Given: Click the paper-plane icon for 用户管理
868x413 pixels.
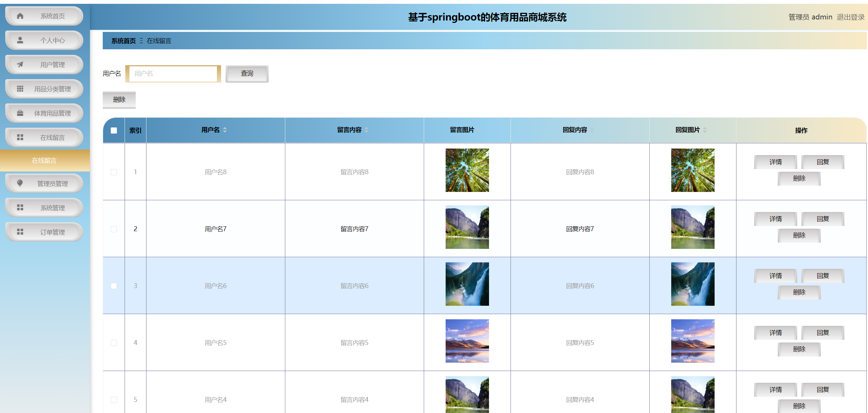Looking at the screenshot, I should 20,64.
